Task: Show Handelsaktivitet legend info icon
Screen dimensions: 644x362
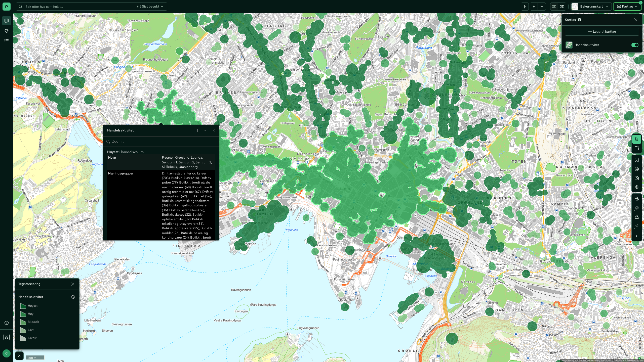Action: click(x=73, y=297)
